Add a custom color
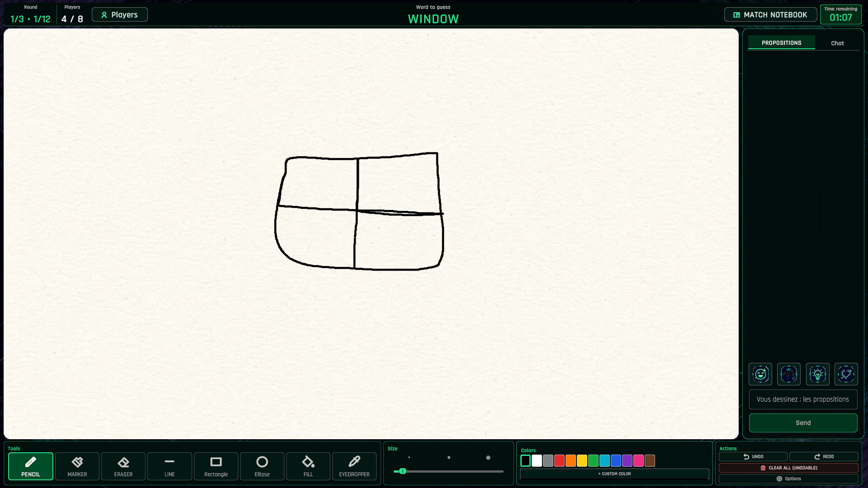The image size is (868, 488). (x=614, y=474)
